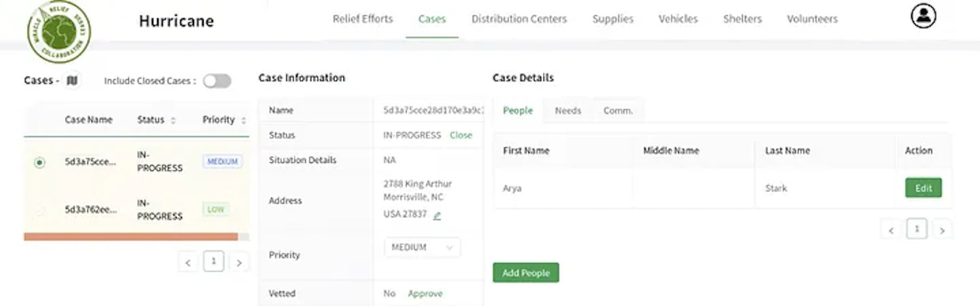The width and height of the screenshot is (980, 306).
Task: Open the cases map view icon
Action: tap(72, 81)
